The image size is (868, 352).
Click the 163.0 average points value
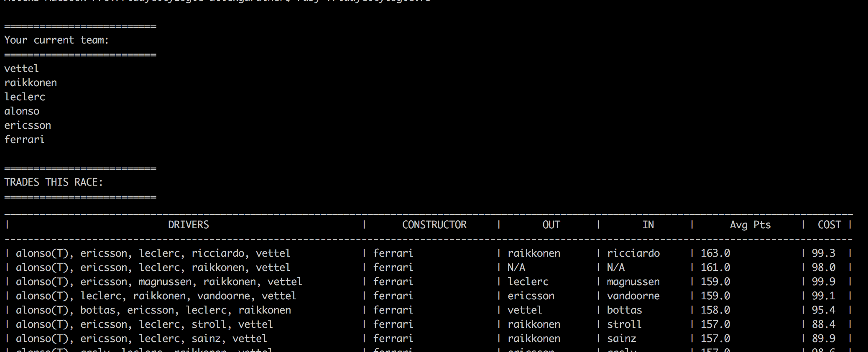(715, 253)
